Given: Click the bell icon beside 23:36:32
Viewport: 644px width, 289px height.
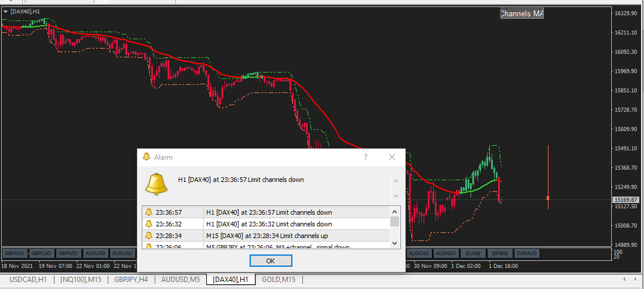Looking at the screenshot, I should (149, 224).
